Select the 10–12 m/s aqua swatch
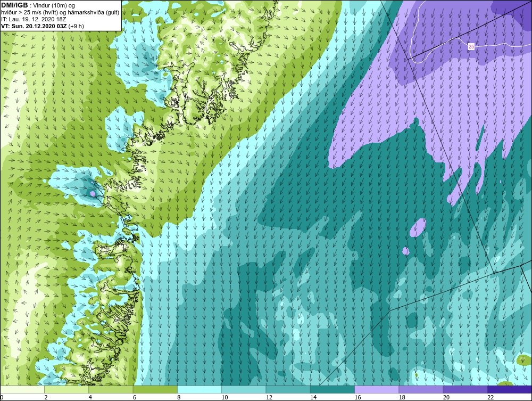 tap(244, 389)
